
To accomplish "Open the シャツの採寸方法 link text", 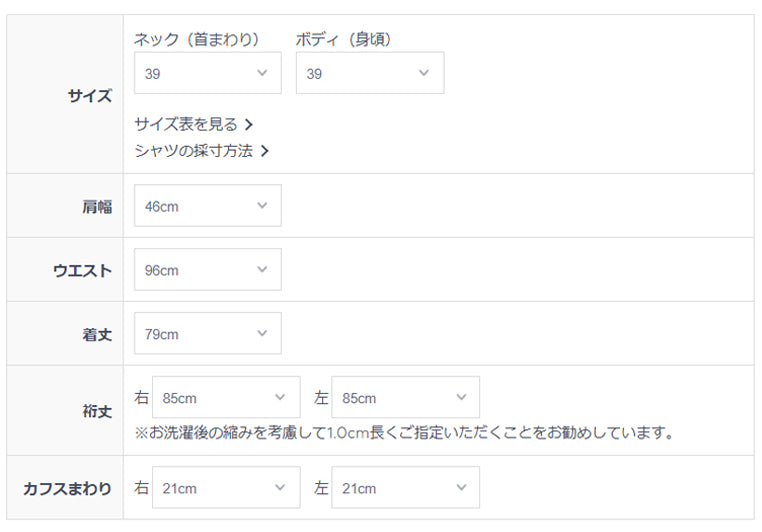I will tap(193, 152).
